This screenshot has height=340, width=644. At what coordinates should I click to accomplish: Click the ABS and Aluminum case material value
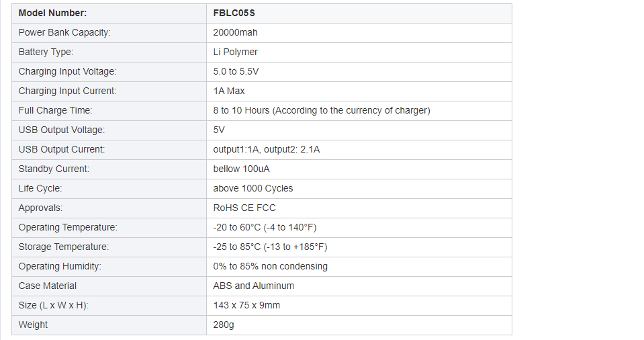pos(254,286)
